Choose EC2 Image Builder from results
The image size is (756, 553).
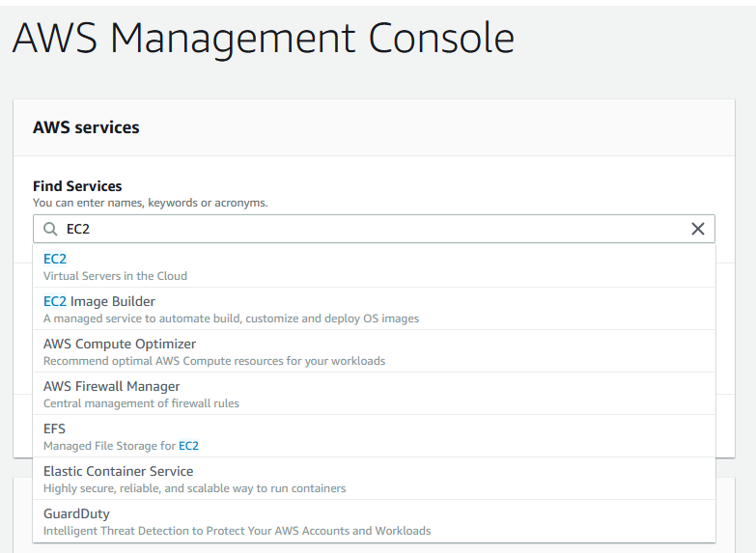374,309
